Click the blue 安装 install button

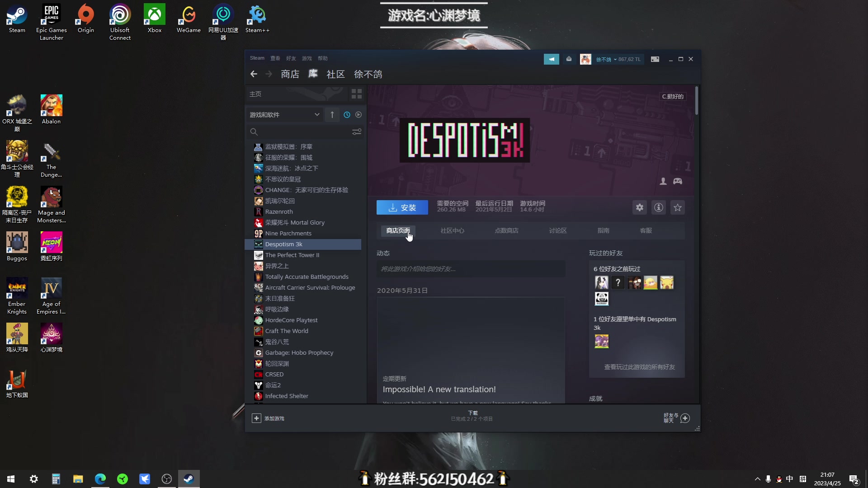[402, 207]
